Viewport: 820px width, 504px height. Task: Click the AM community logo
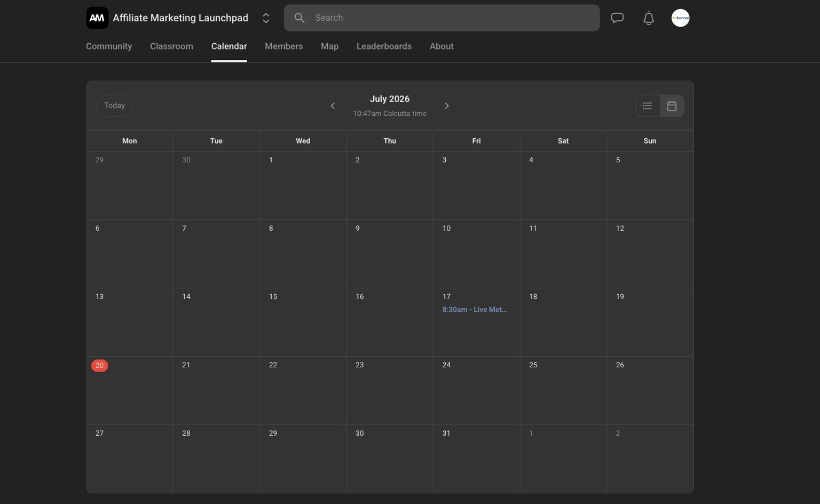click(x=97, y=18)
